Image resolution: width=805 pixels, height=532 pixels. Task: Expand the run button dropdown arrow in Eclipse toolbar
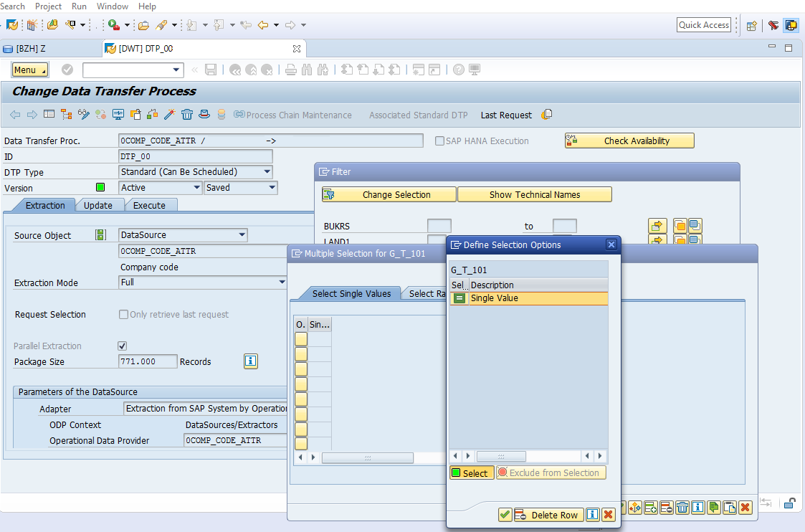click(128, 24)
